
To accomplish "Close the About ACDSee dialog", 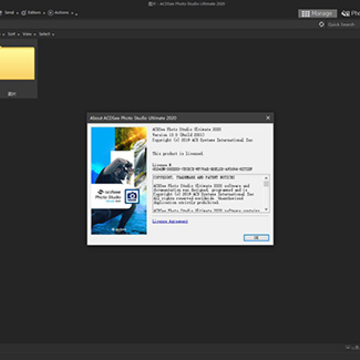I will (x=268, y=118).
